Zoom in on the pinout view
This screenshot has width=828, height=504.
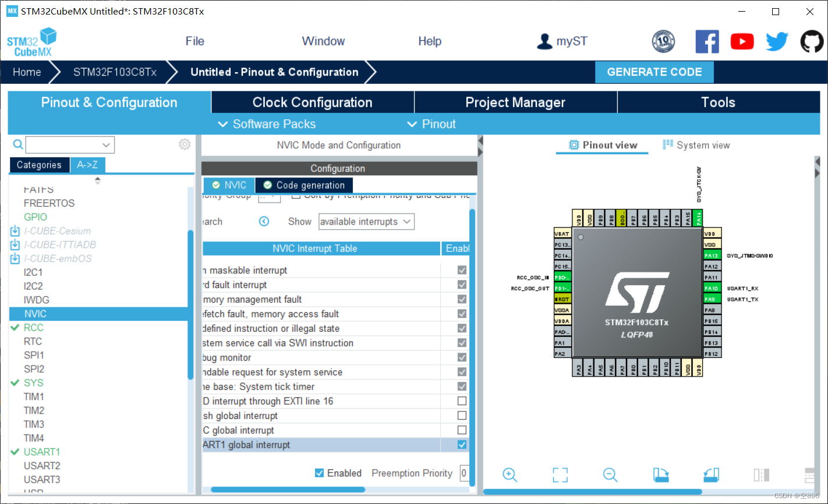click(509, 475)
